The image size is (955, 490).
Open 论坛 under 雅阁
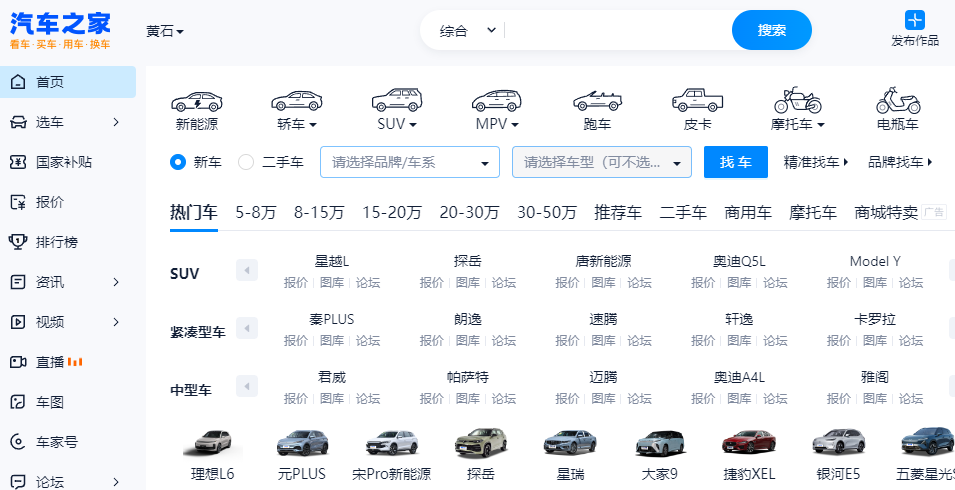tap(911, 399)
